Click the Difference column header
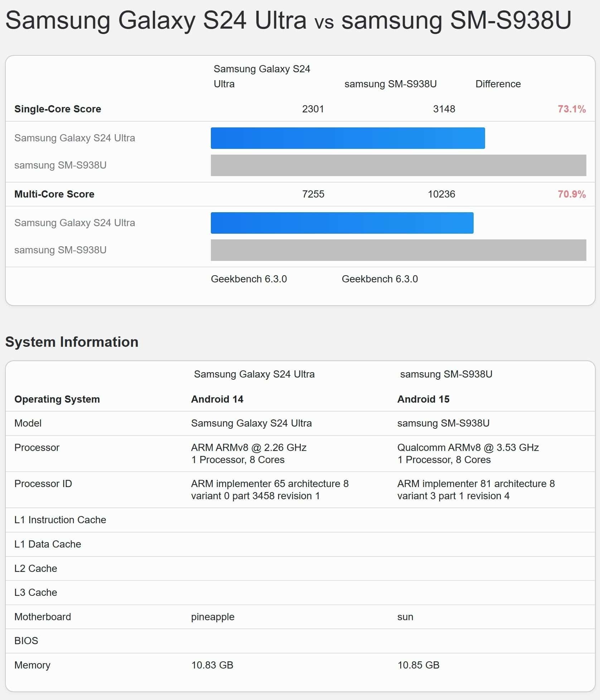This screenshot has width=600, height=700. (498, 84)
